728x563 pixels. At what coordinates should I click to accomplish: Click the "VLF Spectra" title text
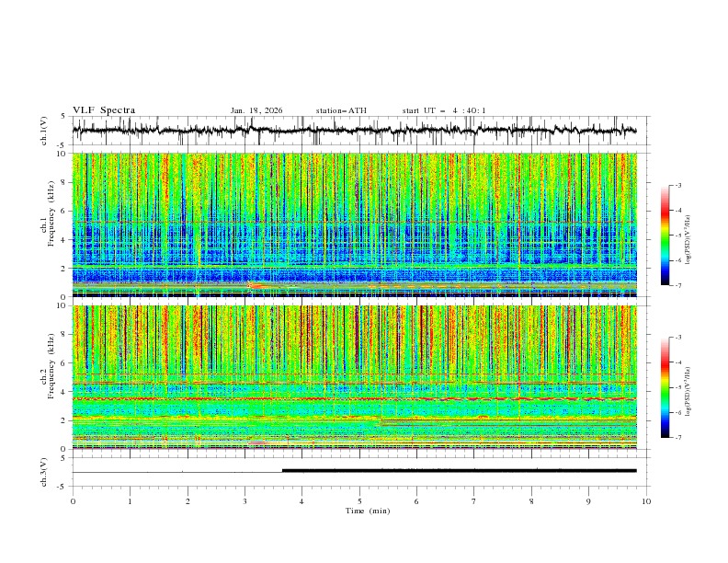click(104, 110)
